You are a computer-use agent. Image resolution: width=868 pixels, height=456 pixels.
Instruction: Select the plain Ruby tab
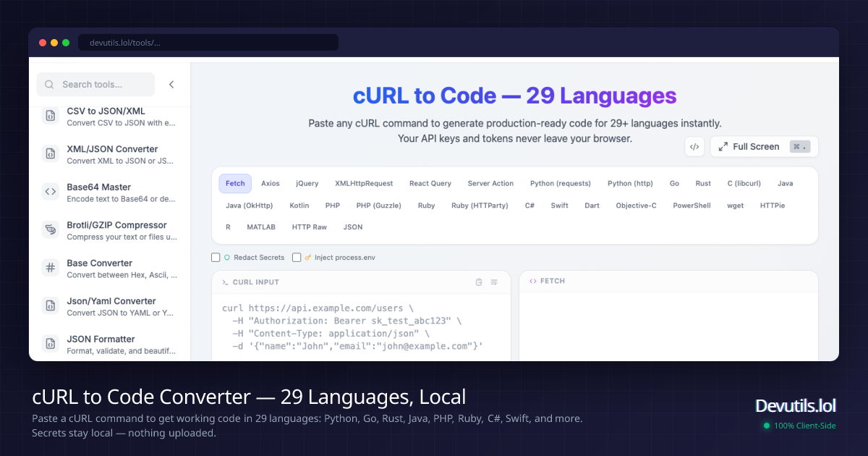point(427,206)
